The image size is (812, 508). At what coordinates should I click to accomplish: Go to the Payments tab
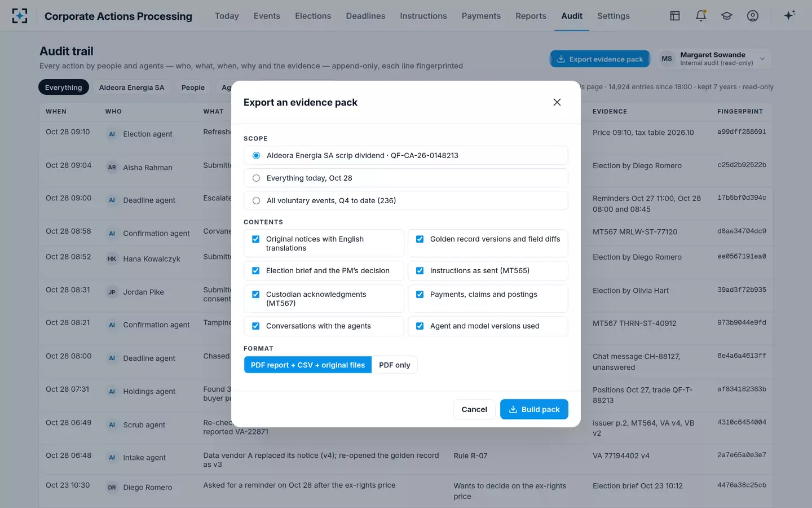coord(481,16)
